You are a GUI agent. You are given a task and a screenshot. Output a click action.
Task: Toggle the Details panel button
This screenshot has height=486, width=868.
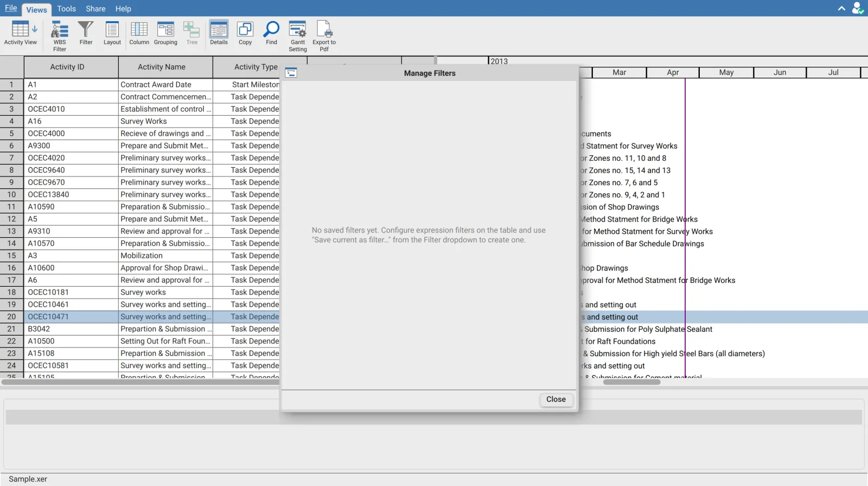tap(219, 34)
